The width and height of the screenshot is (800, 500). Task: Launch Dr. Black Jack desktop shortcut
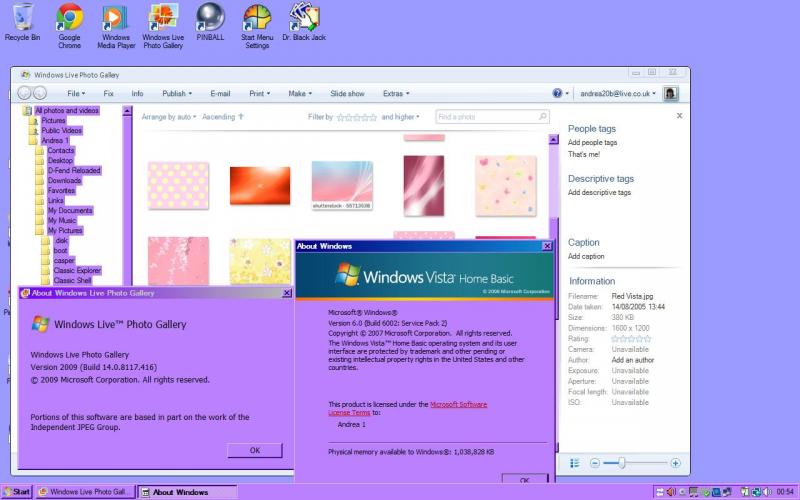click(x=304, y=22)
